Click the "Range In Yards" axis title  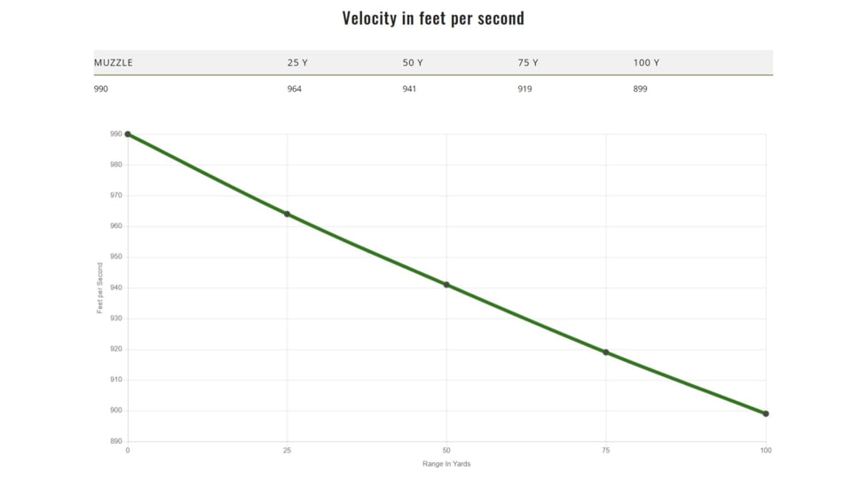coord(446,464)
